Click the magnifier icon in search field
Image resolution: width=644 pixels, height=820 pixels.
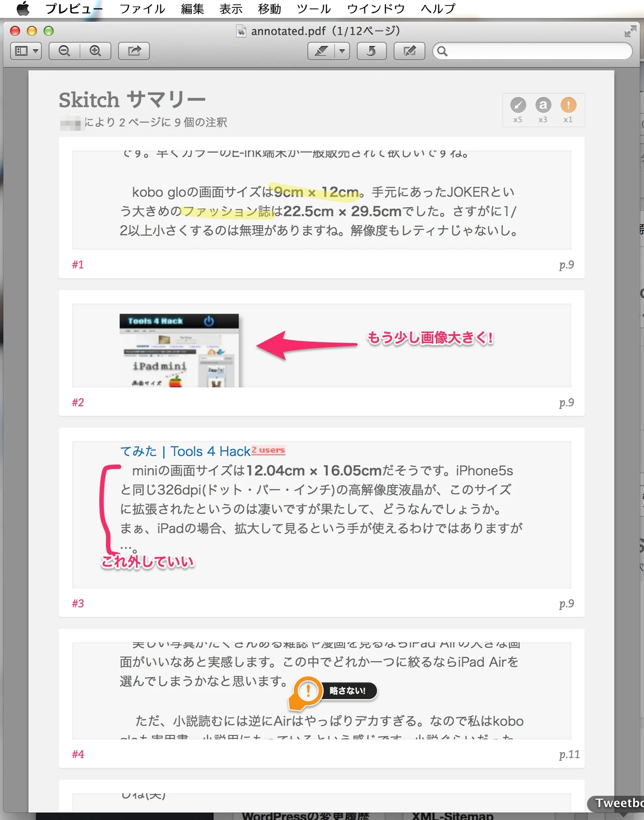click(442, 51)
